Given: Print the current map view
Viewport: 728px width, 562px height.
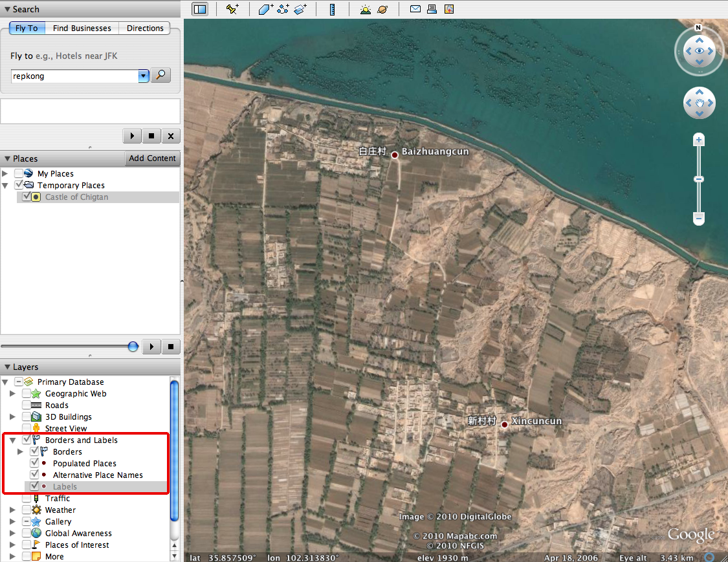Looking at the screenshot, I should click(x=432, y=8).
